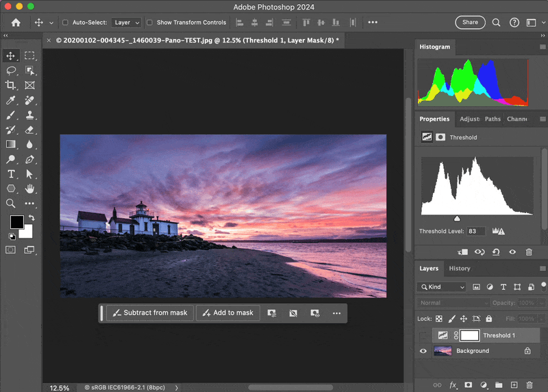Image resolution: width=548 pixels, height=392 pixels.
Task: Go to the Home screen
Action: coord(16,23)
